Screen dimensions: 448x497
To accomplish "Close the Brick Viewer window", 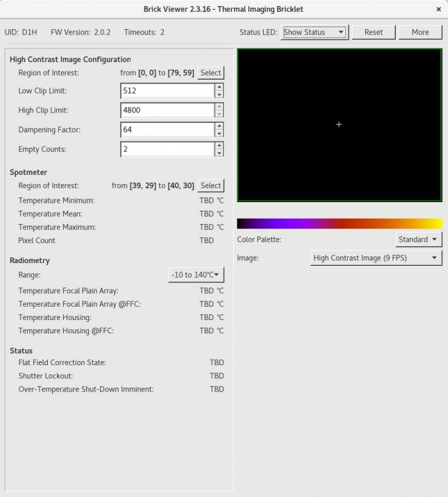I will point(439,9).
